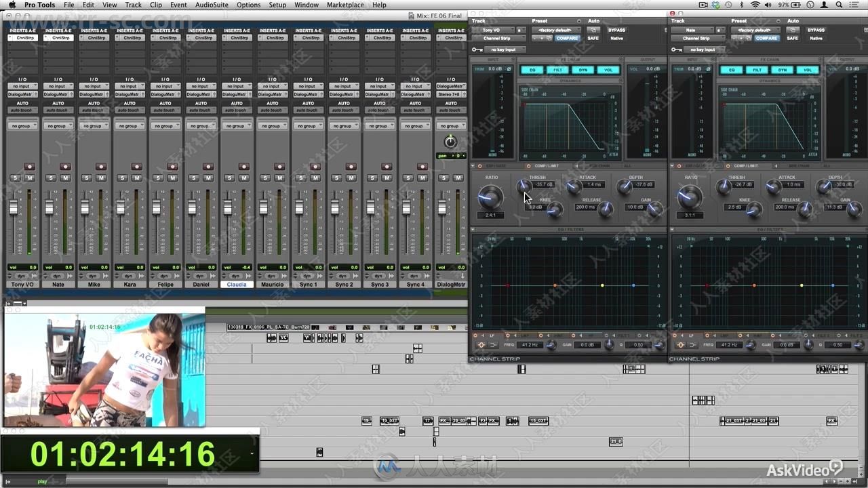868x488 pixels.
Task: Click Release knob in Tony VO plugin
Action: pyautogui.click(x=605, y=209)
